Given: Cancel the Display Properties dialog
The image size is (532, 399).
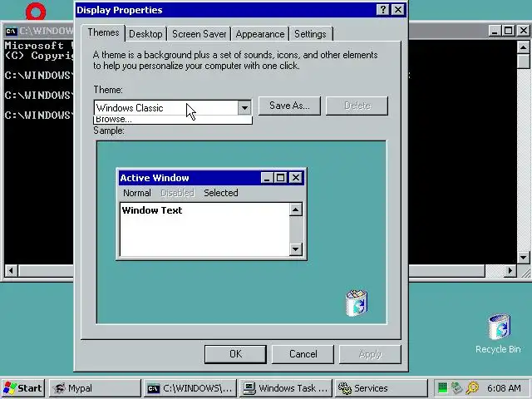Looking at the screenshot, I should point(303,354).
